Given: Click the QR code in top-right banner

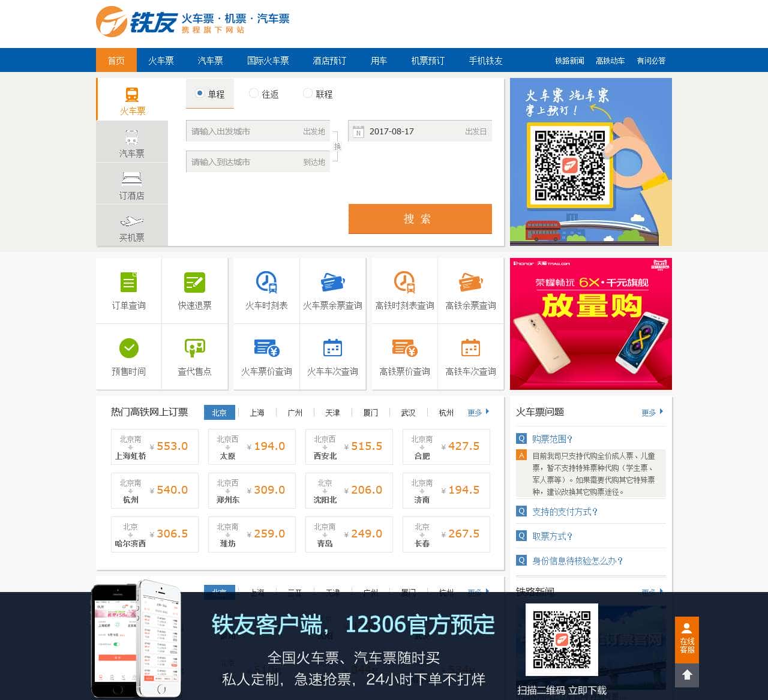Looking at the screenshot, I should 569,165.
